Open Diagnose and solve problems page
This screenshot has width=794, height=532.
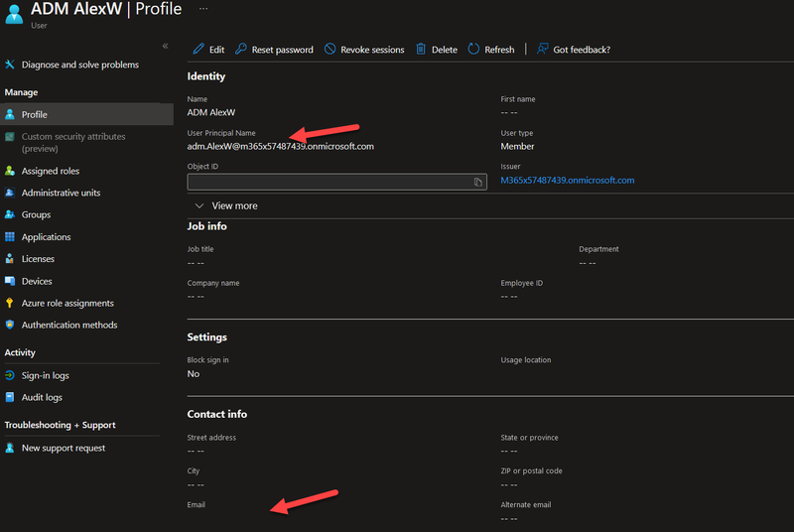(x=80, y=65)
